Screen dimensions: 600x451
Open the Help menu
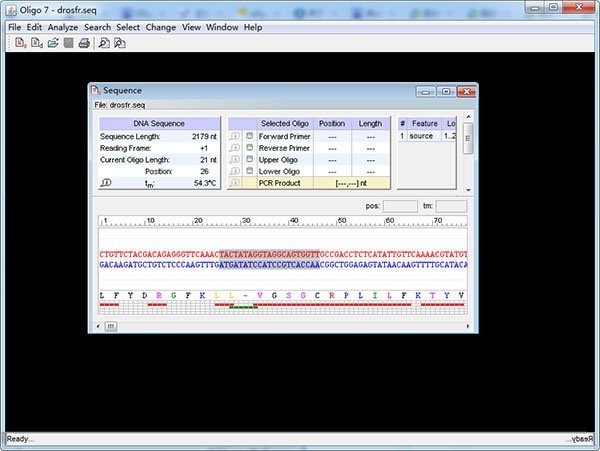253,27
